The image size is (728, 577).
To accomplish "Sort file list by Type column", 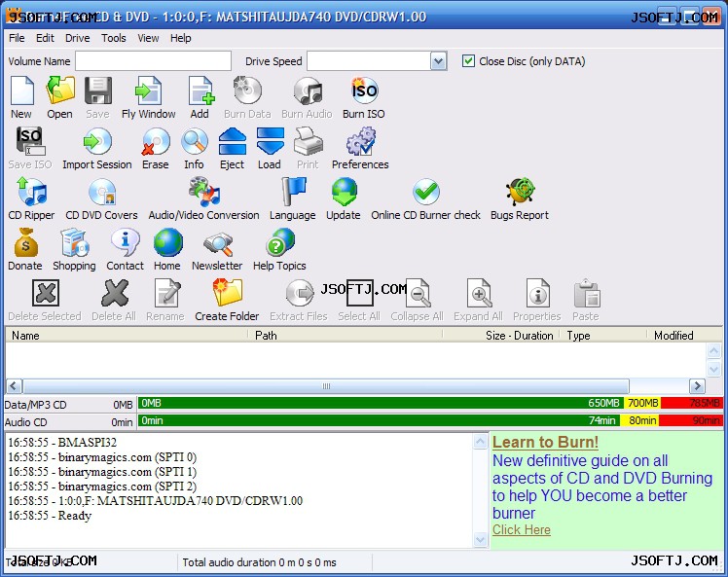I will (x=602, y=335).
